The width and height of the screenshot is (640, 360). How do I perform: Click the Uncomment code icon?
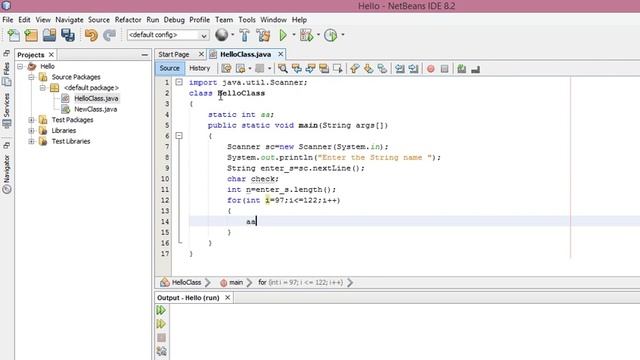point(476,69)
